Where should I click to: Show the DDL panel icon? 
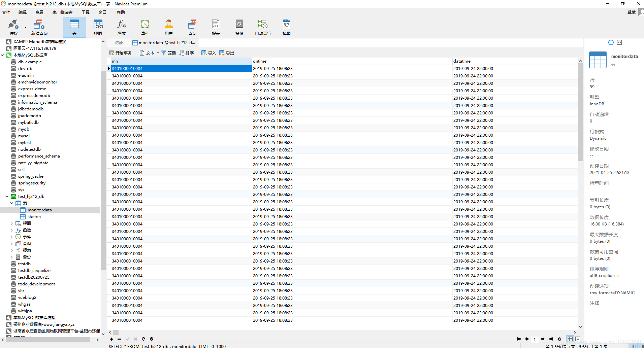click(x=619, y=42)
